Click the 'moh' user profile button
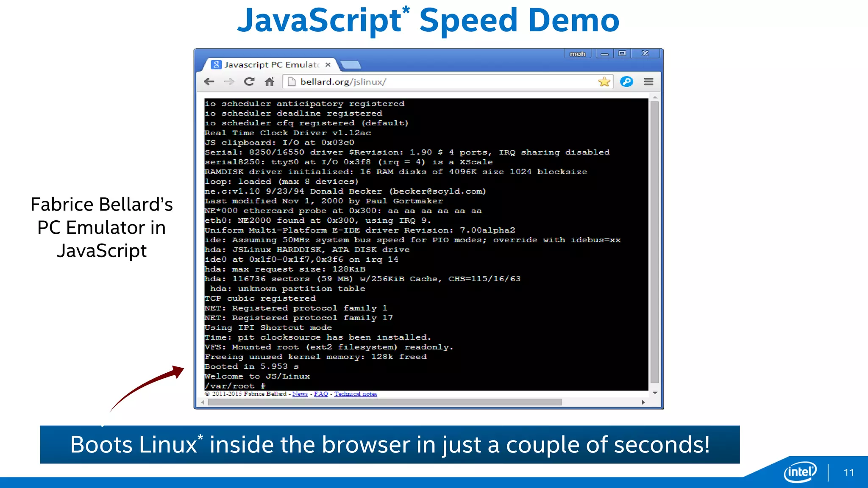Image resolution: width=868 pixels, height=488 pixels. click(x=577, y=54)
